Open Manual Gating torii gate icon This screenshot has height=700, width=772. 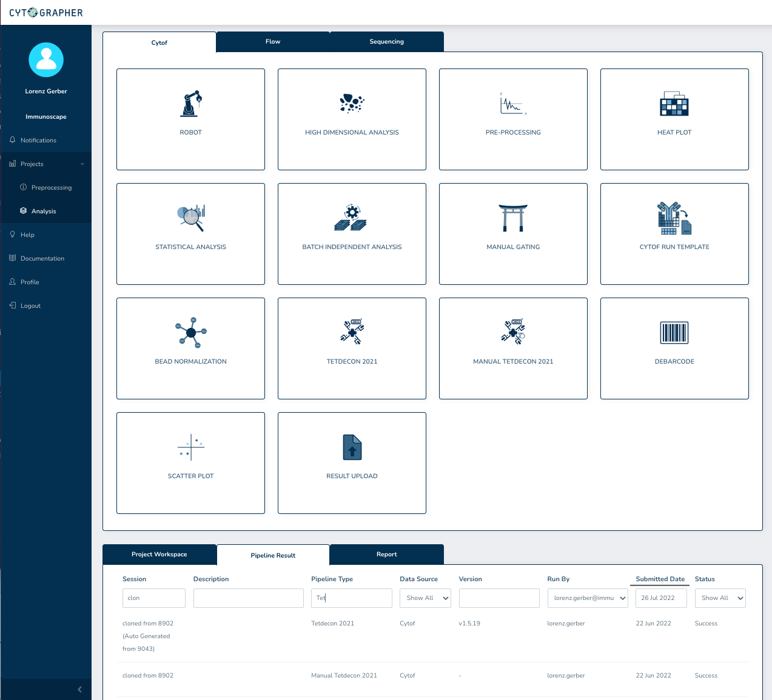pos(513,218)
